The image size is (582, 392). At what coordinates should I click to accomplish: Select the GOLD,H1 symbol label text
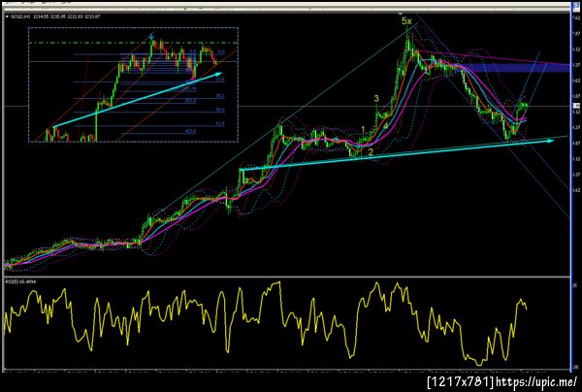20,16
